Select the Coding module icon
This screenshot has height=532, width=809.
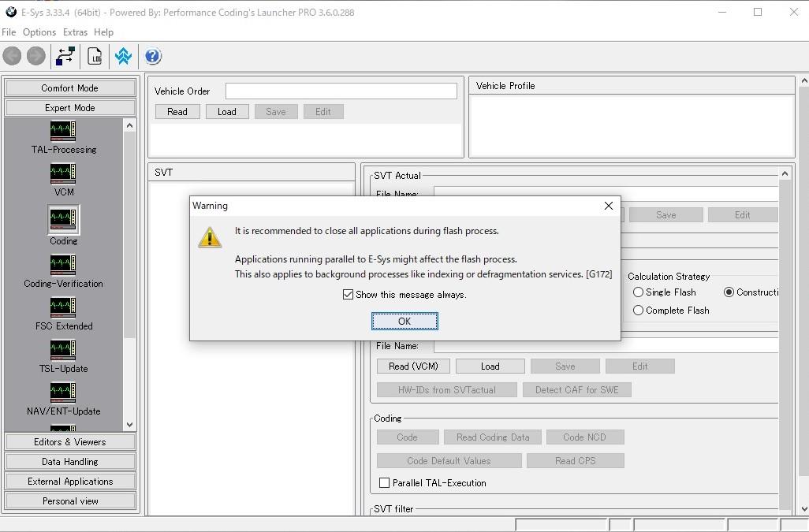point(63,220)
